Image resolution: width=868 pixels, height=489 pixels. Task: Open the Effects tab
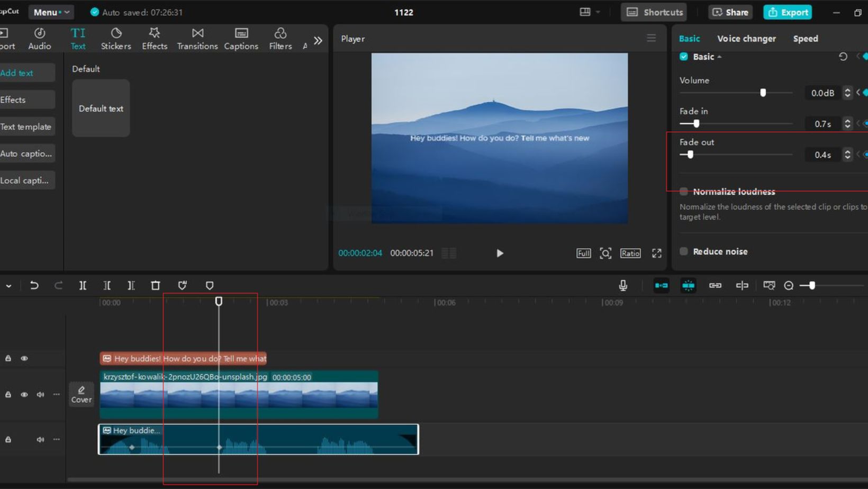(x=155, y=39)
